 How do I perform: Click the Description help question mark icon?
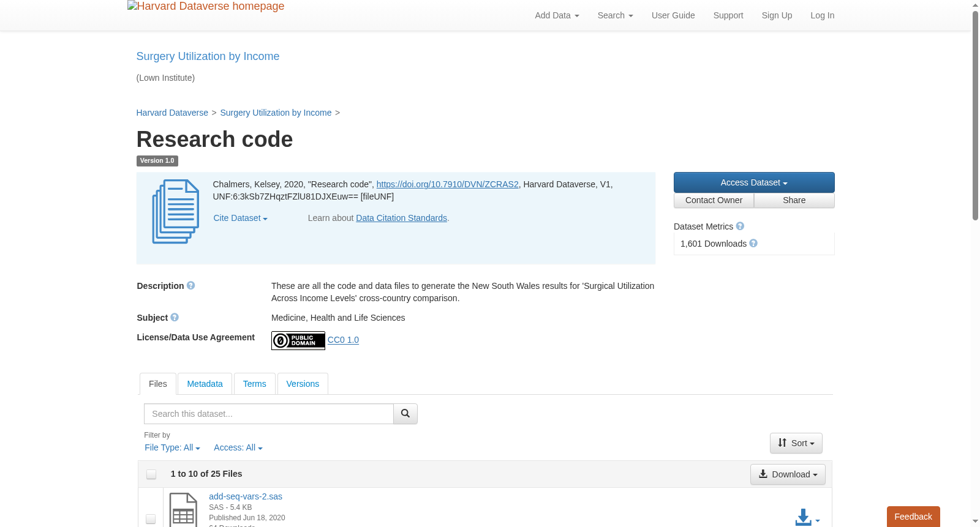(191, 286)
